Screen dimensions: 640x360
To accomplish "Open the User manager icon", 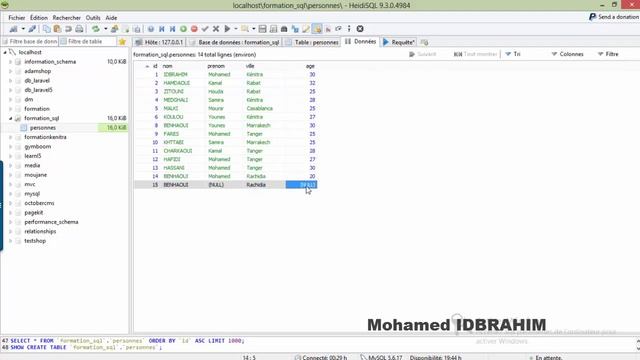I will pos(115,29).
